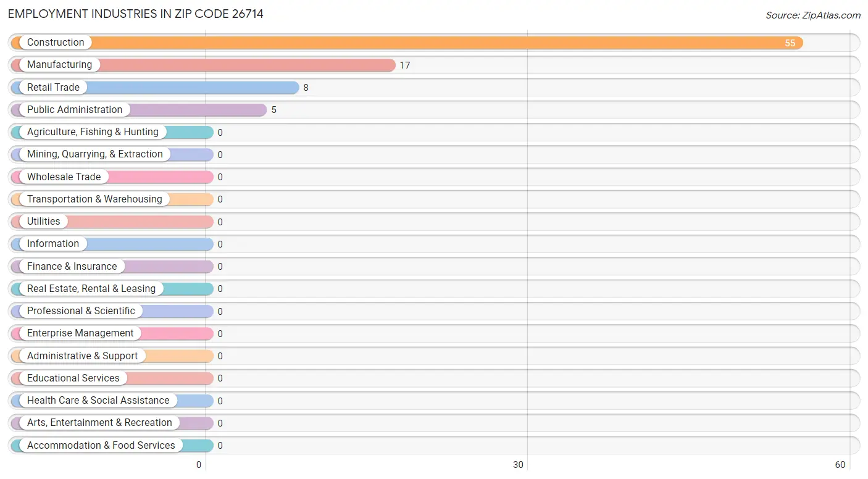The height and width of the screenshot is (479, 868).
Task: Open the Source: ZipAtlas.com credit
Action: [x=813, y=15]
